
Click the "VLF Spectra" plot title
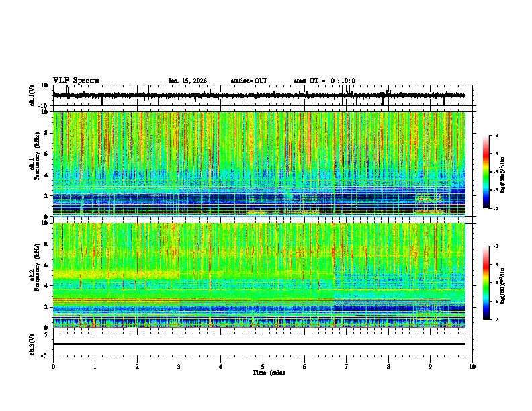pyautogui.click(x=76, y=81)
